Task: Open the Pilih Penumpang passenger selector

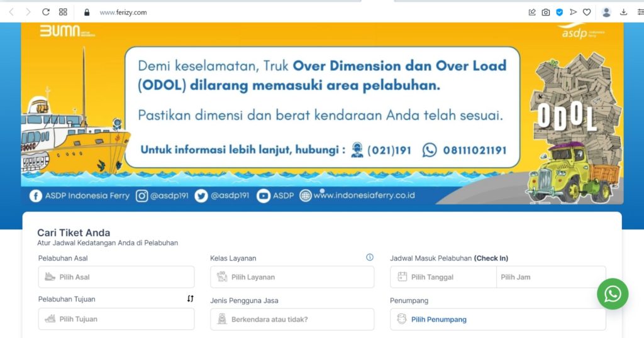Action: tap(498, 319)
